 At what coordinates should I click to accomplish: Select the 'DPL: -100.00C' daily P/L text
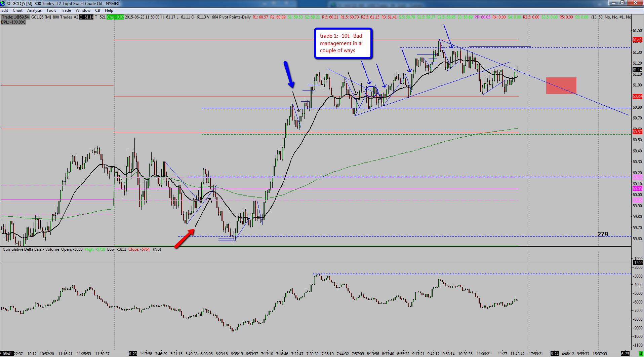[13, 22]
